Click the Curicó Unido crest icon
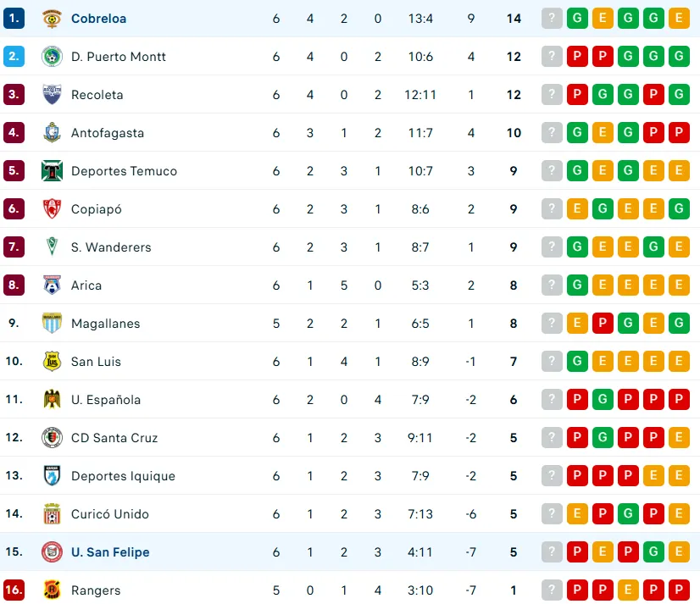This screenshot has width=700, height=604. point(52,514)
